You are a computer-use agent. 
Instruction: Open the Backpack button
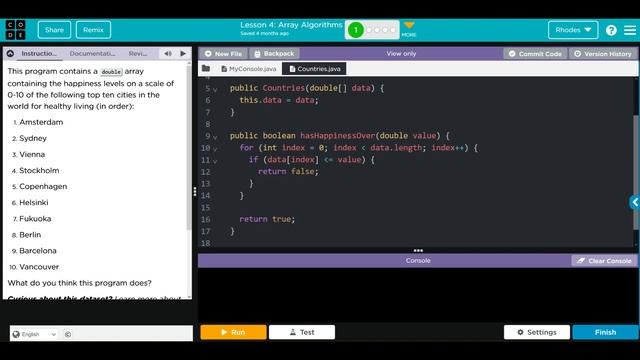274,53
